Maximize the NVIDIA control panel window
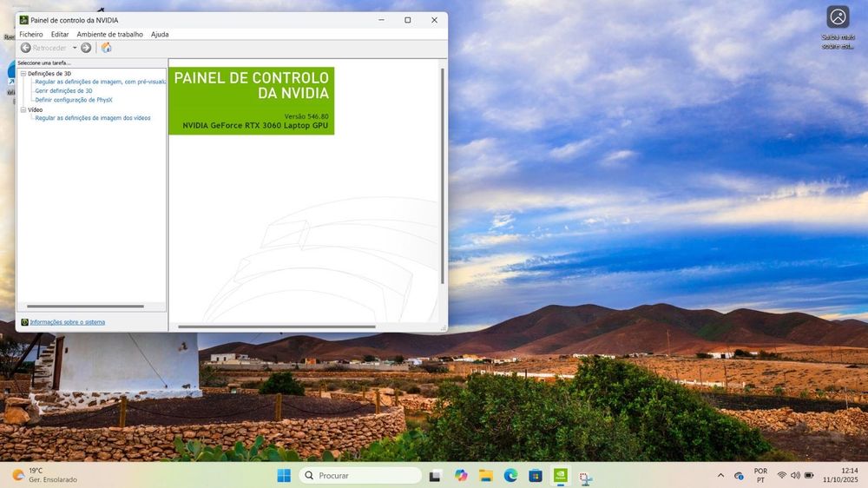The width and height of the screenshot is (868, 488). (408, 20)
